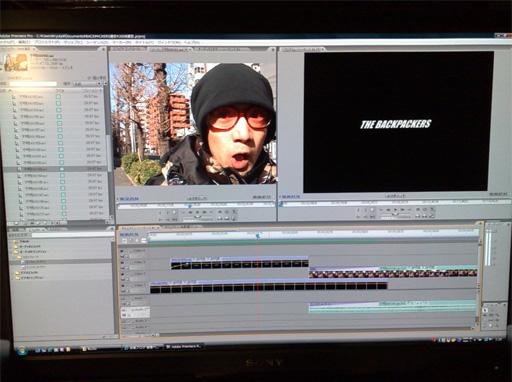Screen dimensions: 512x382
Task: Set Out point in Source monitor
Action: pyautogui.click(x=168, y=212)
